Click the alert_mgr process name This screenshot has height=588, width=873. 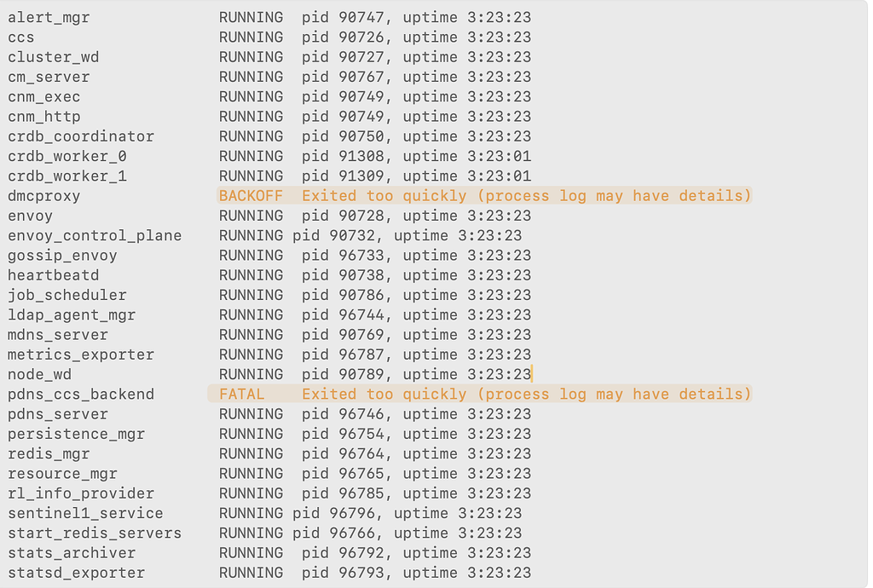49,17
